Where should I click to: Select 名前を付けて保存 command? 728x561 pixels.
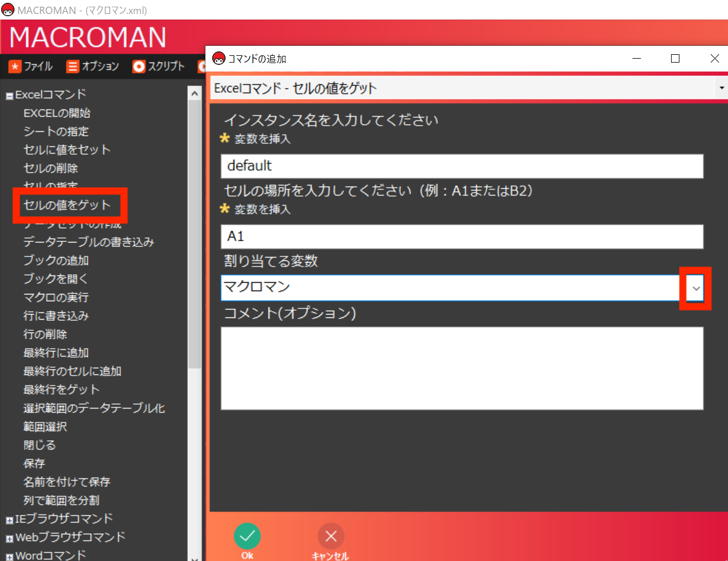coord(67,482)
